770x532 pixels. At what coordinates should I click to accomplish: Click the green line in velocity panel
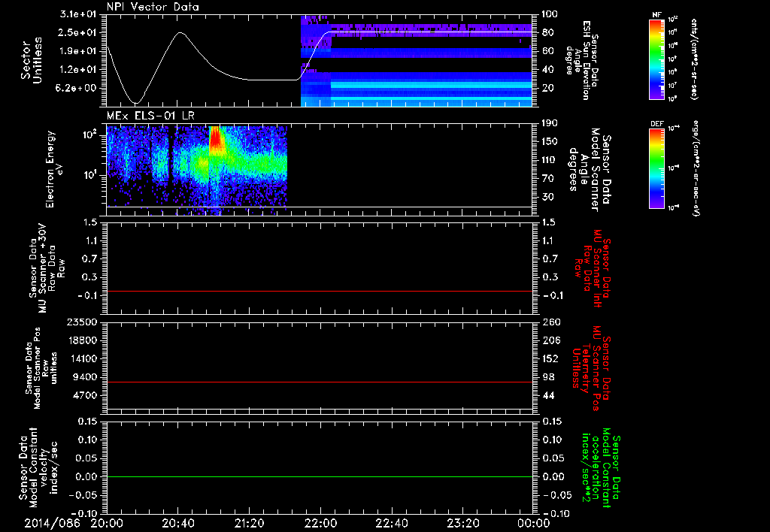(x=320, y=476)
